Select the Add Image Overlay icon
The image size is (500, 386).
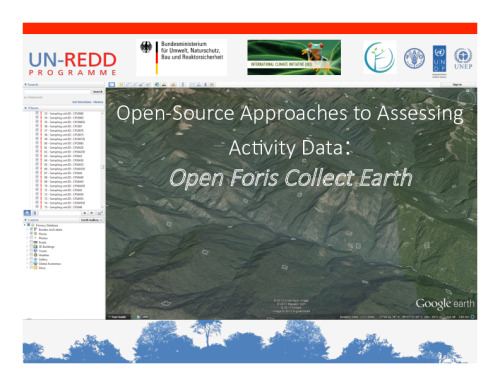(x=141, y=84)
